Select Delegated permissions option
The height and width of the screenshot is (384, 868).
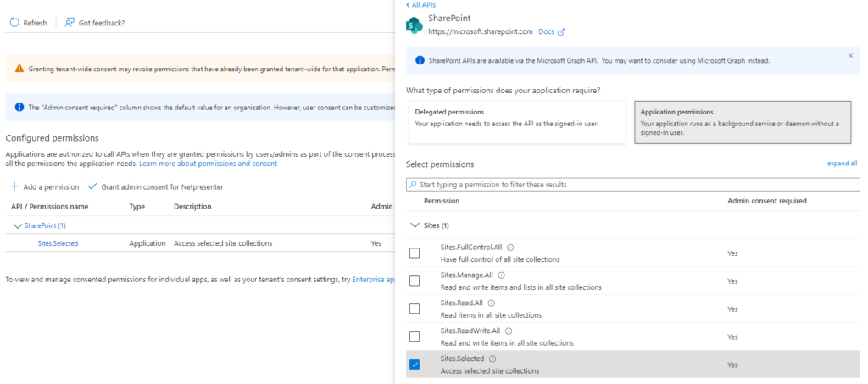point(516,122)
